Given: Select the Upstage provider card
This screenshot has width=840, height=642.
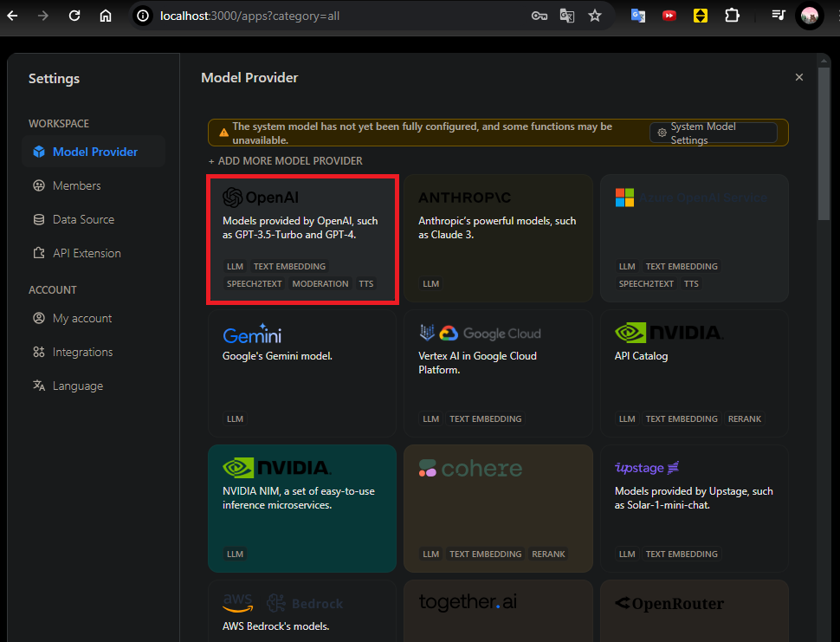Looking at the screenshot, I should 695,508.
